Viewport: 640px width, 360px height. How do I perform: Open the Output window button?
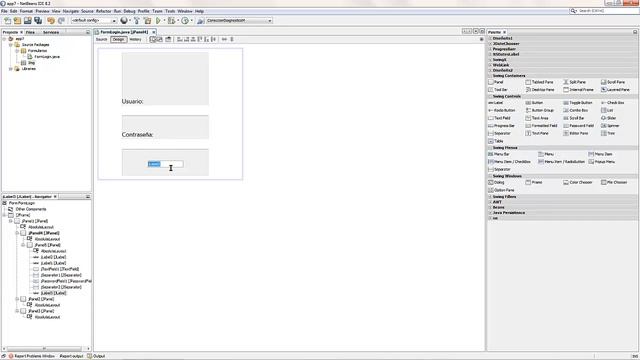click(96, 356)
